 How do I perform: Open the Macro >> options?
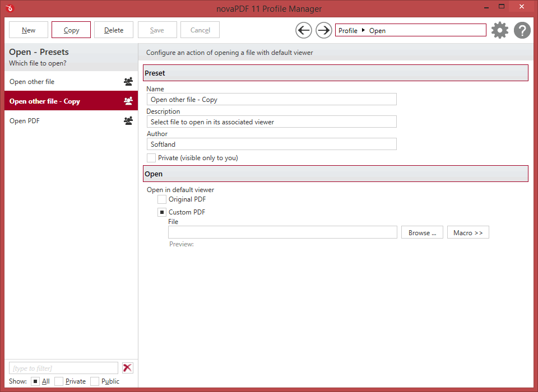point(468,232)
